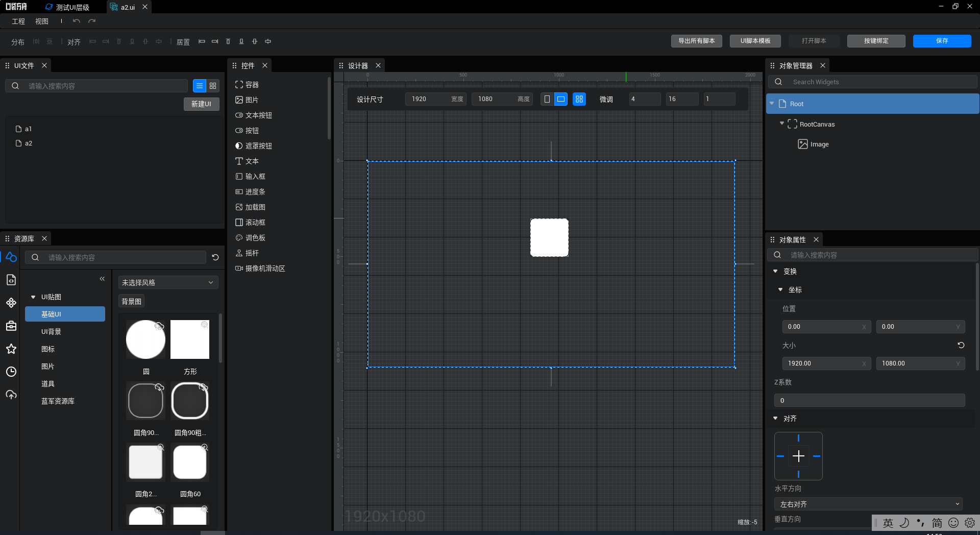Click top-edge icon in 居置 group
This screenshot has width=980, height=535.
coord(228,41)
